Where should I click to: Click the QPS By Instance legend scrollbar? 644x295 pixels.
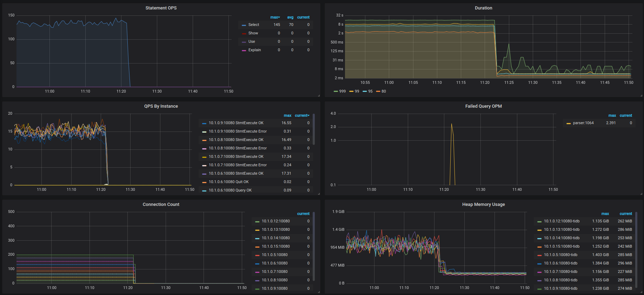click(314, 129)
